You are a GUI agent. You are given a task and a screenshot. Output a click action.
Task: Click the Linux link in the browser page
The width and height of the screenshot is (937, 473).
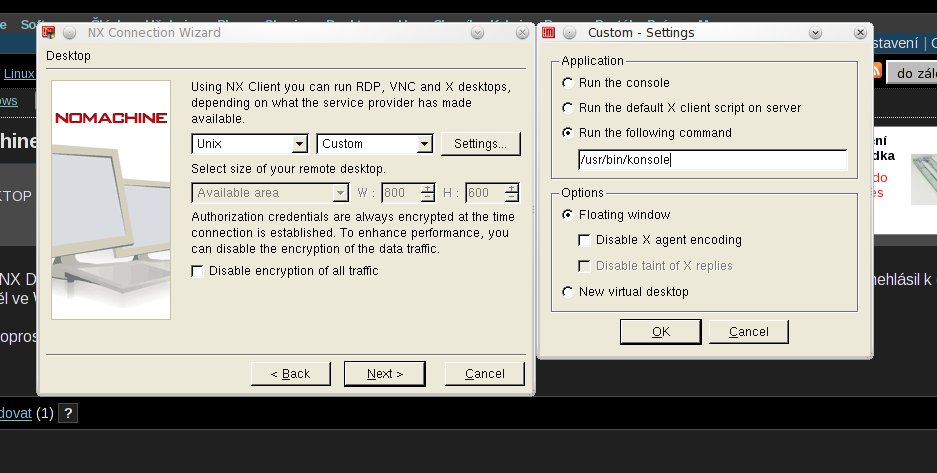pos(19,73)
